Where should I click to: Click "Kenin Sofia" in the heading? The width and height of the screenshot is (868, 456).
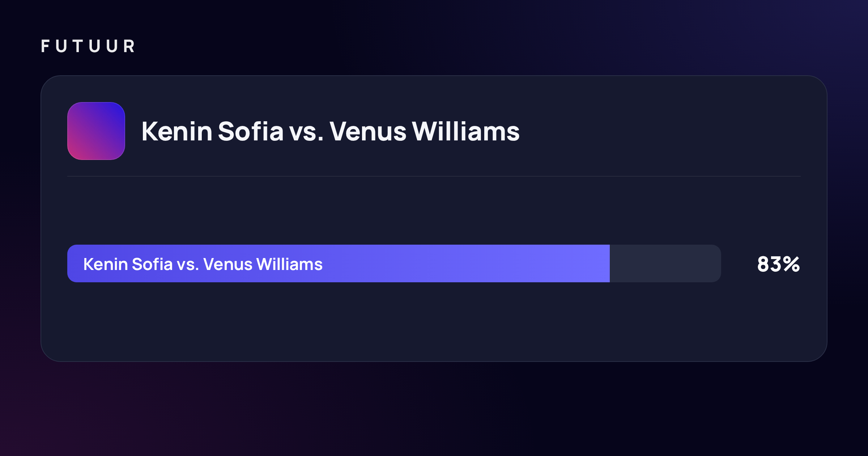[213, 131]
